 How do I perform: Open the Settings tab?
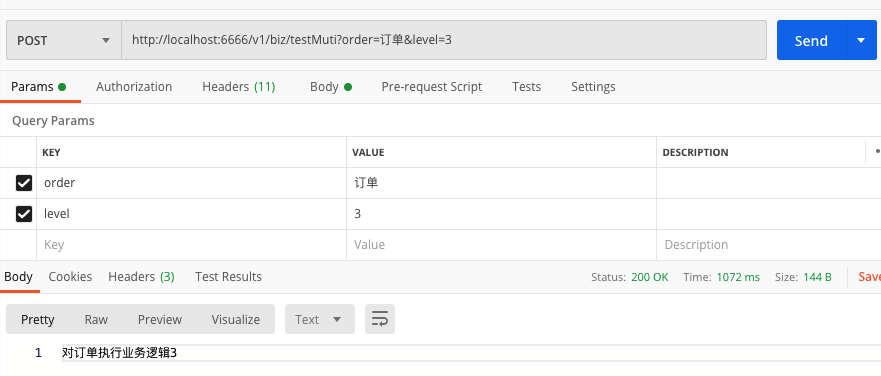(593, 87)
